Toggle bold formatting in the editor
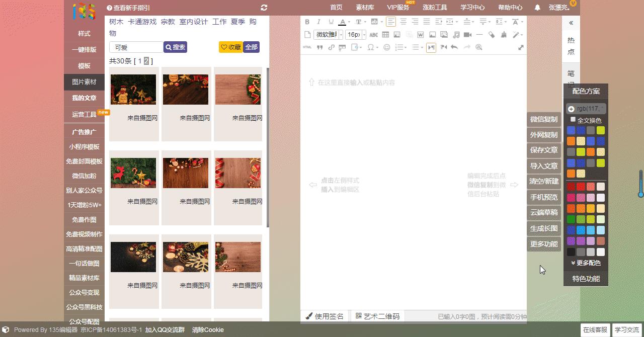This screenshot has width=644, height=337. pyautogui.click(x=307, y=22)
